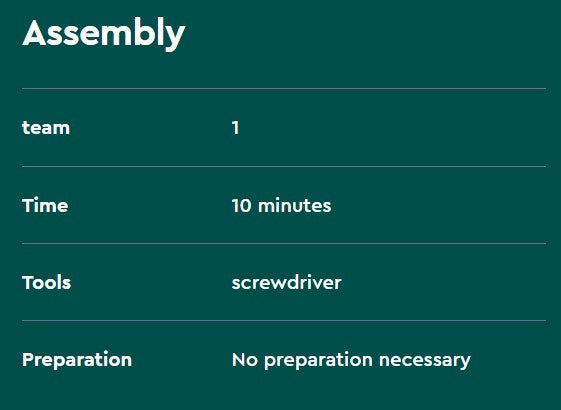Click the word necessary in Preparation row
The height and width of the screenshot is (410, 561).
point(425,361)
